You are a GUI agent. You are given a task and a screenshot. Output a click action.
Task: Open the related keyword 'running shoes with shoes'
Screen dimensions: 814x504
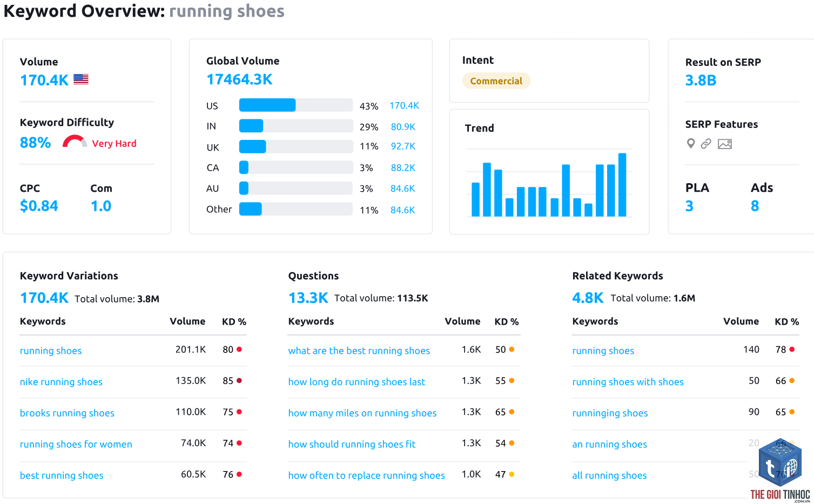[628, 382]
